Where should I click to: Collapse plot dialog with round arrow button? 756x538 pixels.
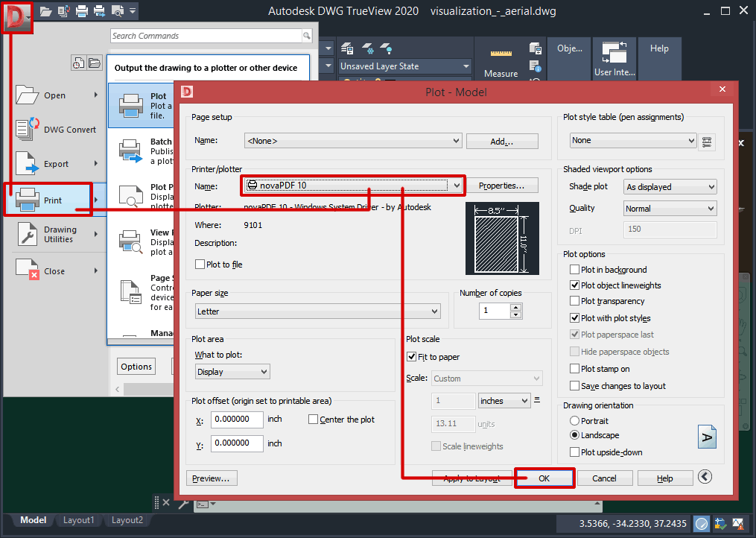pos(705,477)
